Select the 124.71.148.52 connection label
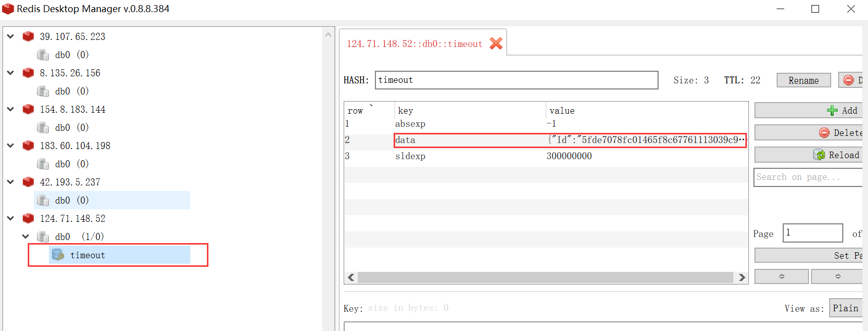The height and width of the screenshot is (331, 868). tap(73, 218)
